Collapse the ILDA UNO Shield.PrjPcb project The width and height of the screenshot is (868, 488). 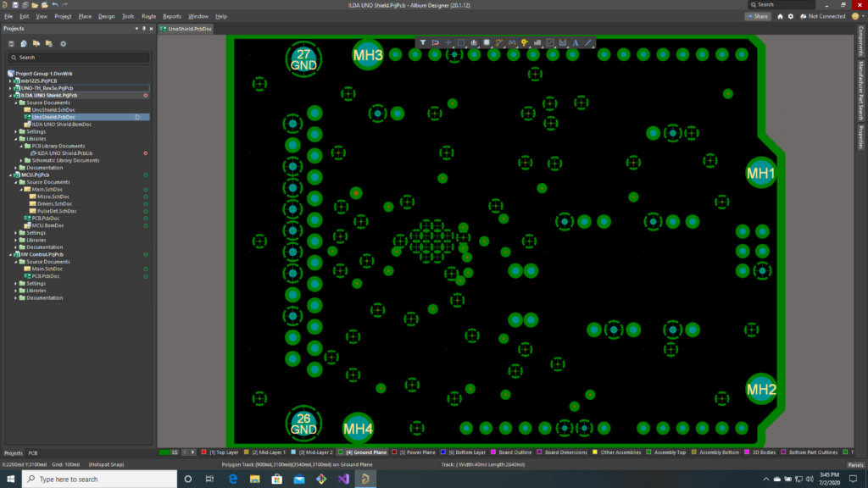point(11,96)
